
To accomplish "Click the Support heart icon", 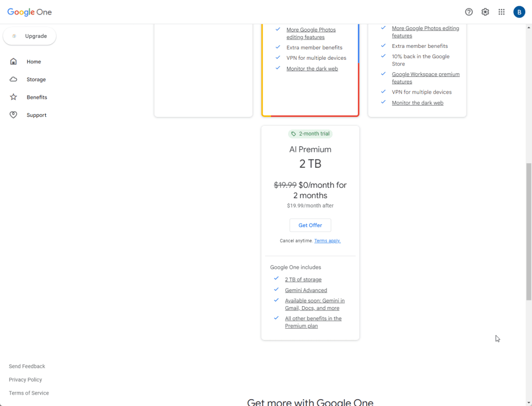I will 14,115.
